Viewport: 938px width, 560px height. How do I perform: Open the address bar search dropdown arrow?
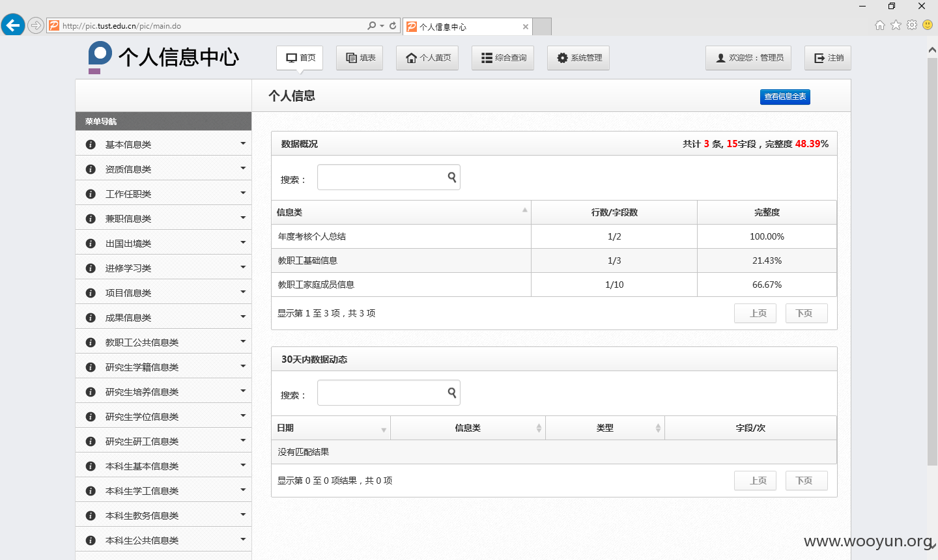tap(382, 26)
